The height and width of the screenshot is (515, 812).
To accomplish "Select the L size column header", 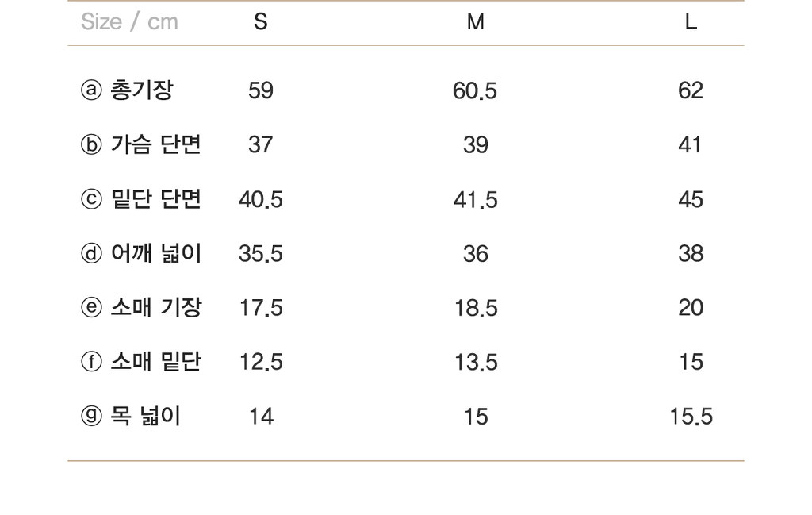I will [x=691, y=21].
